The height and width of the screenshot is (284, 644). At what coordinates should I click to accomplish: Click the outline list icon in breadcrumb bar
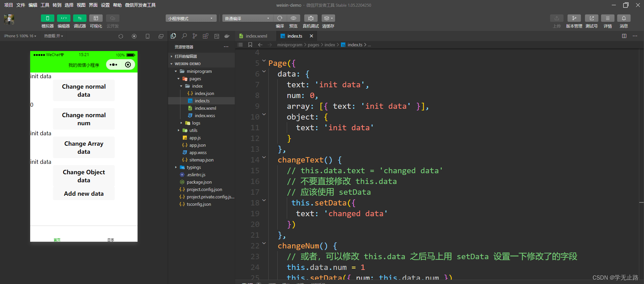240,45
